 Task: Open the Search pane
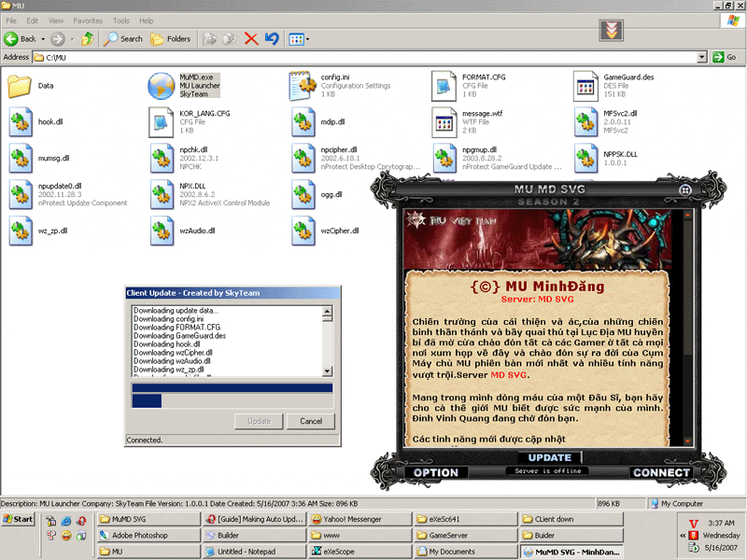(x=123, y=39)
